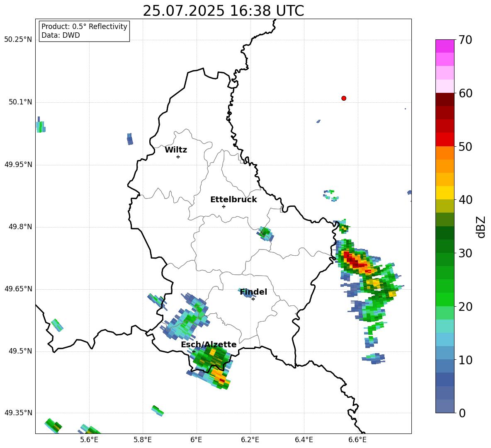Click the dBZ colorbar axis label

click(481, 227)
